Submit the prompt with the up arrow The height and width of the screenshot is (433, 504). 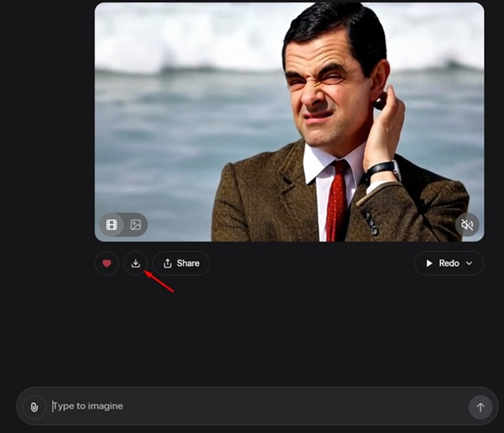pyautogui.click(x=480, y=407)
